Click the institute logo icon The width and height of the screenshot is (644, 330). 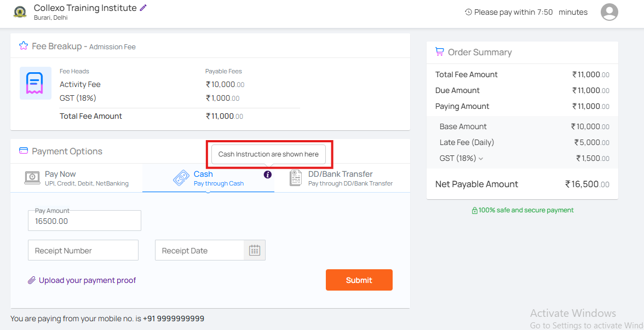[x=20, y=12]
